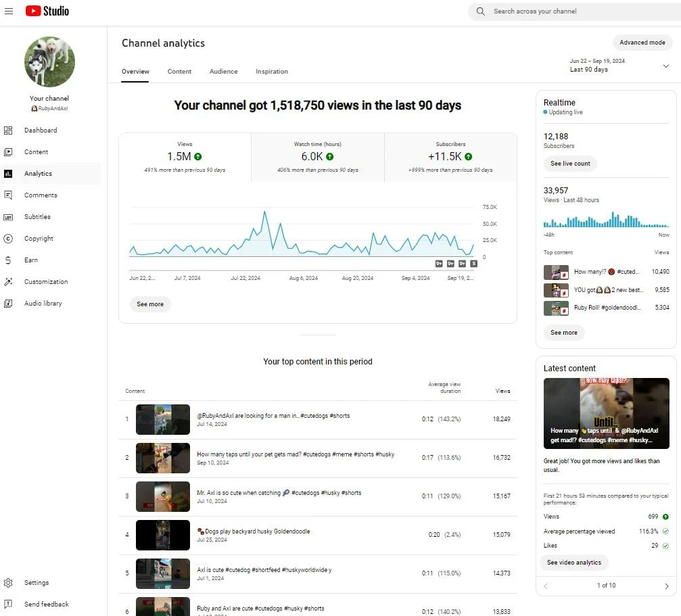Click the Advanced mode button
The width and height of the screenshot is (681, 616).
click(x=642, y=43)
